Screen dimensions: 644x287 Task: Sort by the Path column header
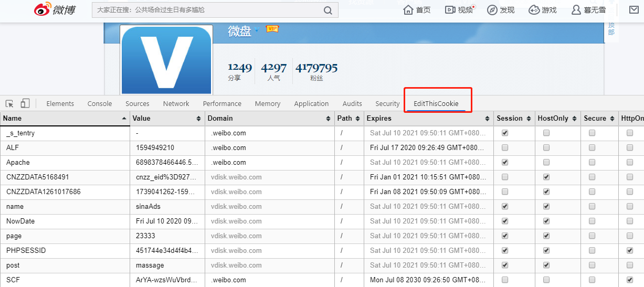click(x=349, y=118)
